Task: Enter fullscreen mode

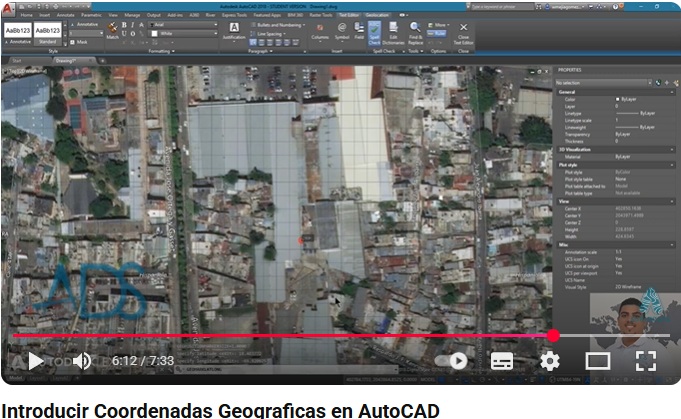Action: click(x=645, y=361)
